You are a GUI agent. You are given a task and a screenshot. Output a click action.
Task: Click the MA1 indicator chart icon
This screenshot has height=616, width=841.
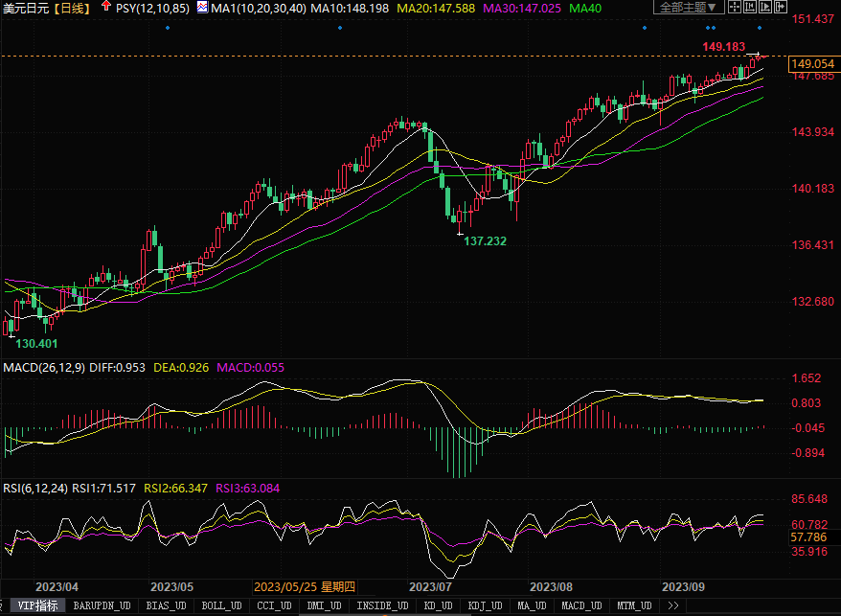202,8
